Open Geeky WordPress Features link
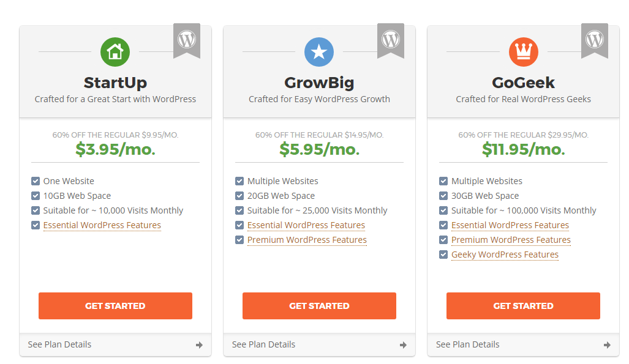This screenshot has width=629, height=364. 505,254
